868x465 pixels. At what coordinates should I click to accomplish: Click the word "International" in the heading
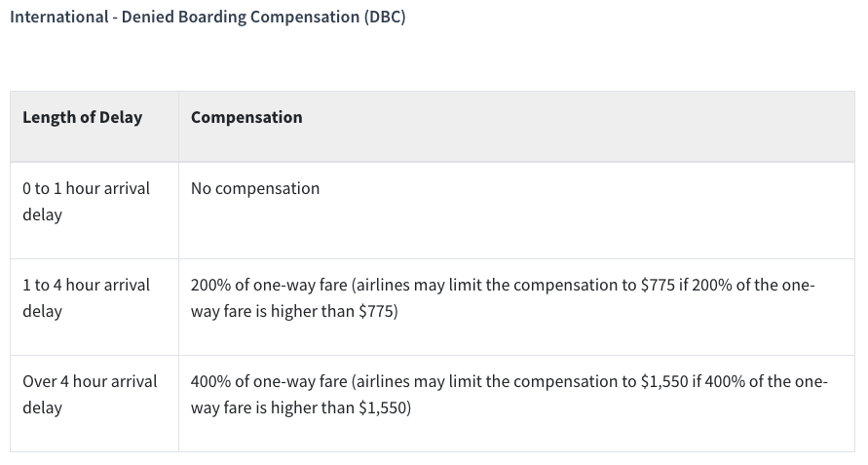tap(57, 18)
